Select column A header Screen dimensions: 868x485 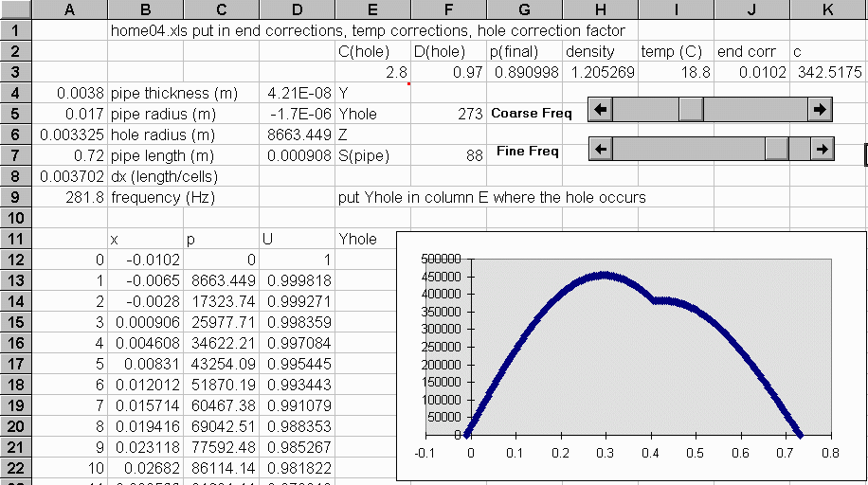(70, 9)
